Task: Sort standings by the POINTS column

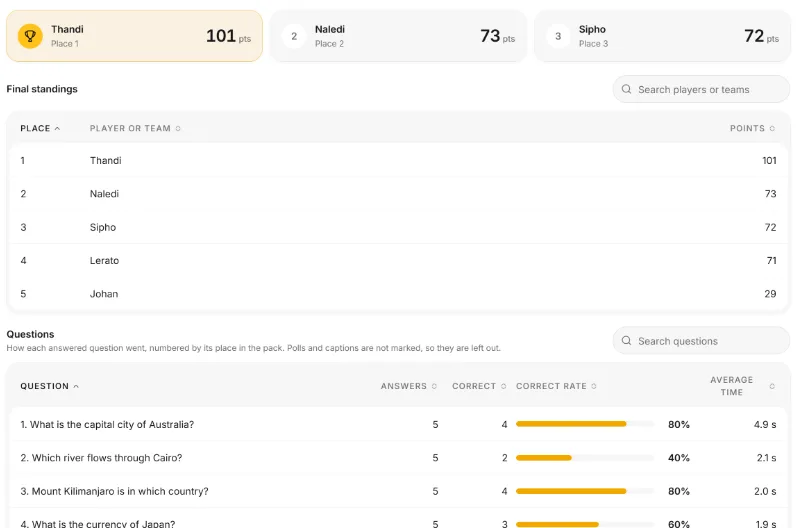Action: (752, 129)
